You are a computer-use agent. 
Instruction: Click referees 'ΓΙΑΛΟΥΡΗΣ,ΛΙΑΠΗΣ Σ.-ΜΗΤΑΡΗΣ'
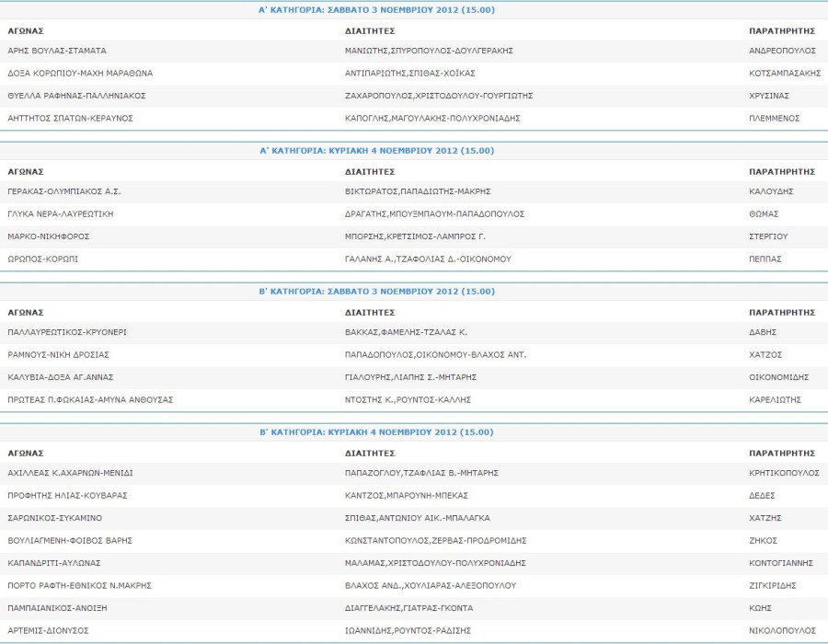pyautogui.click(x=411, y=378)
